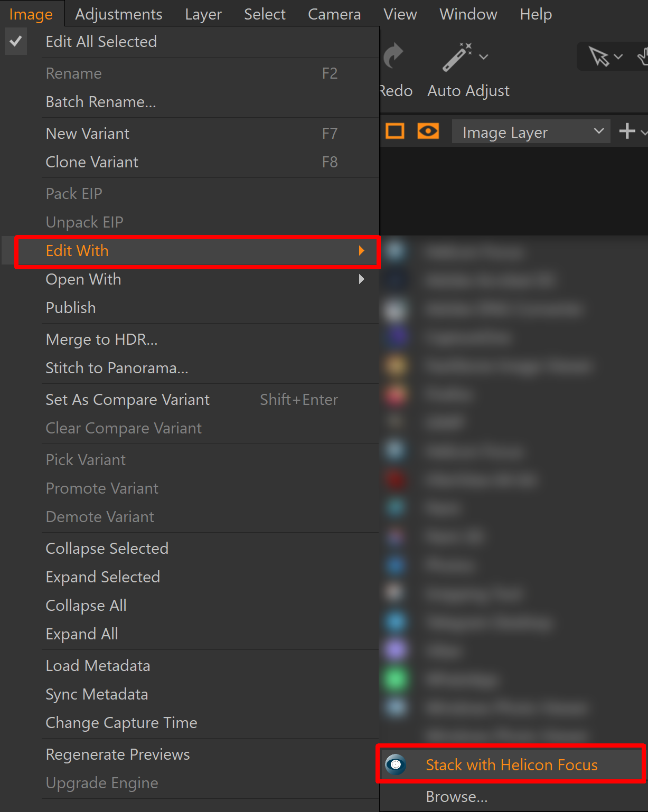Viewport: 648px width, 812px height.
Task: Expand the Open With submenu
Action: tap(361, 279)
